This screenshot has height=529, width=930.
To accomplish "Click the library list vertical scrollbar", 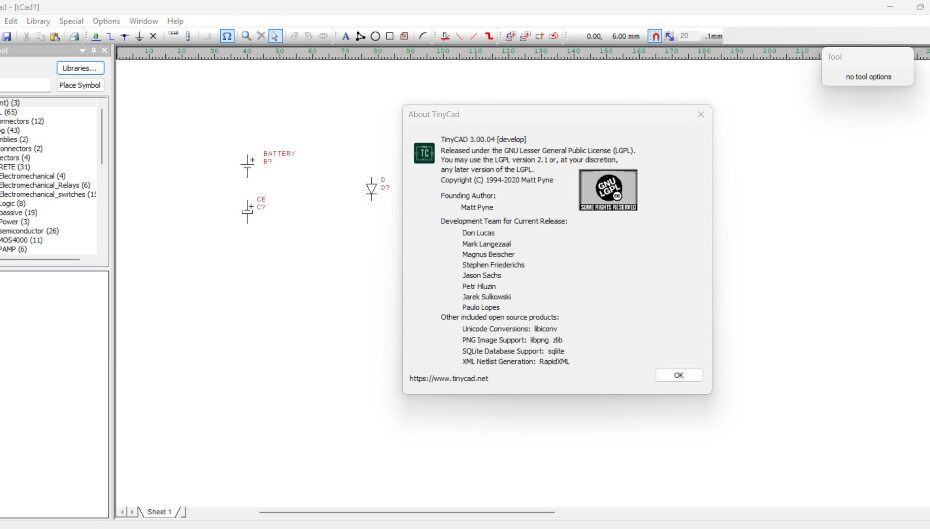I will (x=101, y=136).
